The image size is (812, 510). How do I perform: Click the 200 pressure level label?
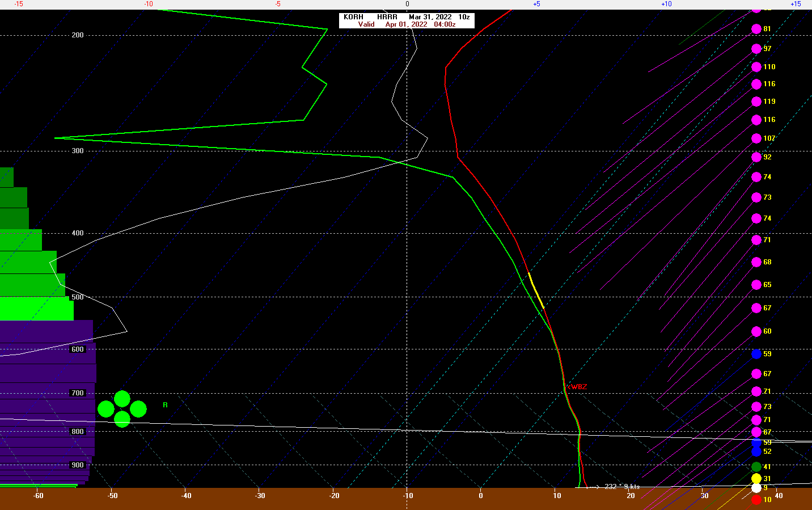tap(78, 35)
